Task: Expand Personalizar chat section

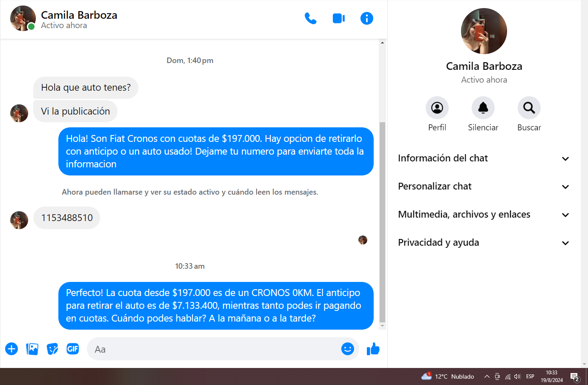Action: [484, 187]
